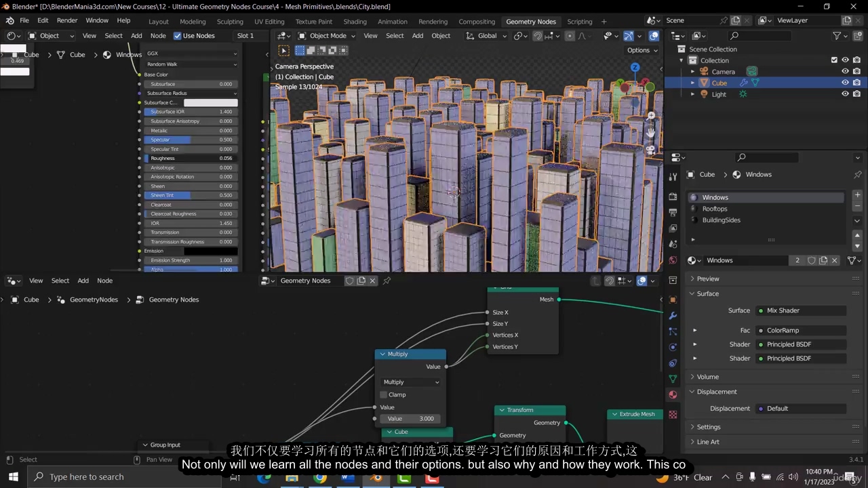Toggle Collection exclude checkbox in outliner
This screenshot has width=868, height=488.
click(834, 60)
